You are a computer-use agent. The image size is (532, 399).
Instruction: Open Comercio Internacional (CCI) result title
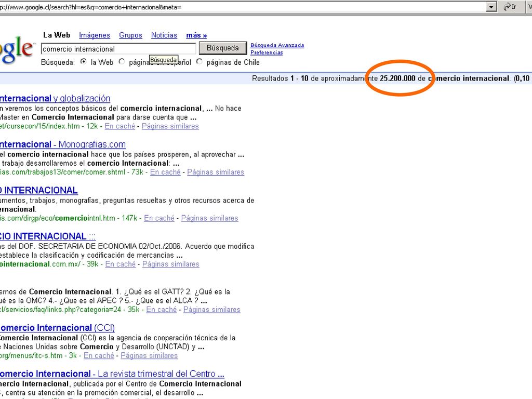click(x=57, y=328)
